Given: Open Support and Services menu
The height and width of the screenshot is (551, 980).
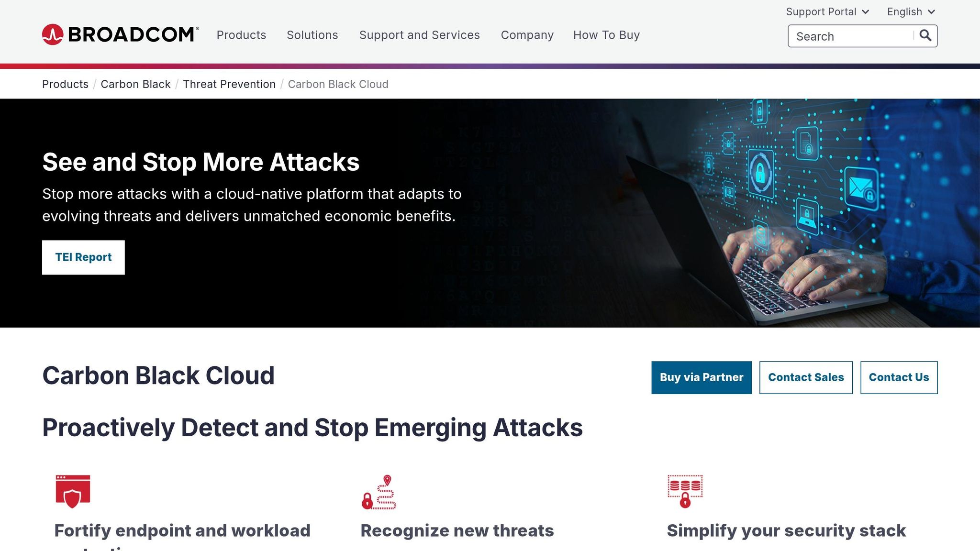Looking at the screenshot, I should 419,35.
